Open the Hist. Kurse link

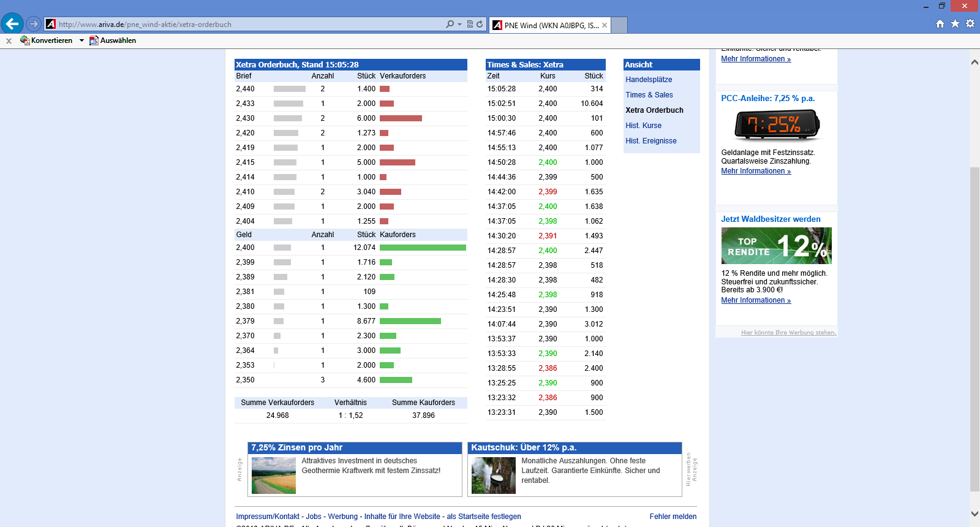click(643, 126)
